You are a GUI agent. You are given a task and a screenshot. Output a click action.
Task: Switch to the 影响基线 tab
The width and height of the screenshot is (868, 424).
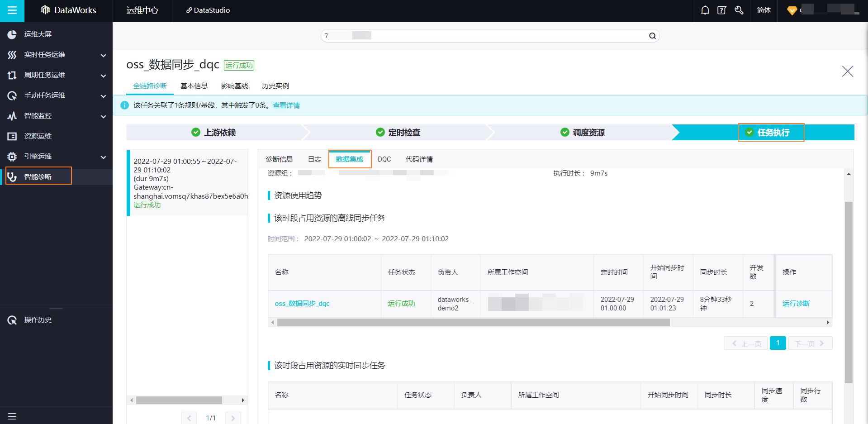pyautogui.click(x=235, y=86)
